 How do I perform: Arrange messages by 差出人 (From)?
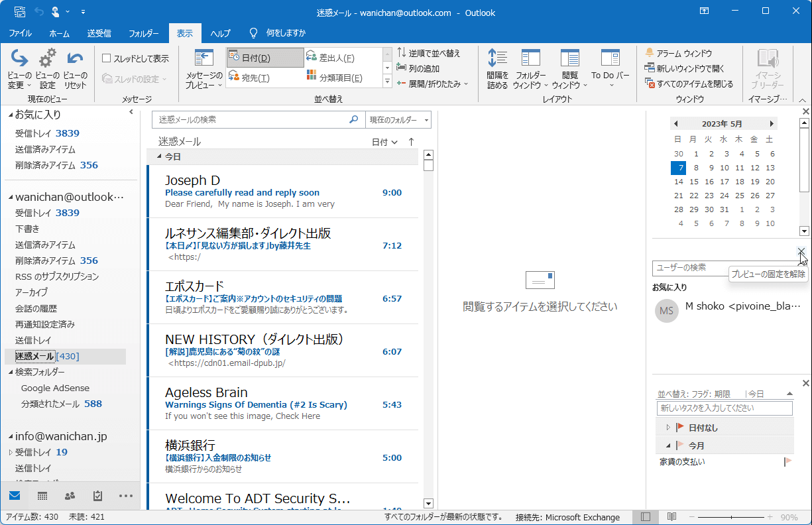(343, 58)
